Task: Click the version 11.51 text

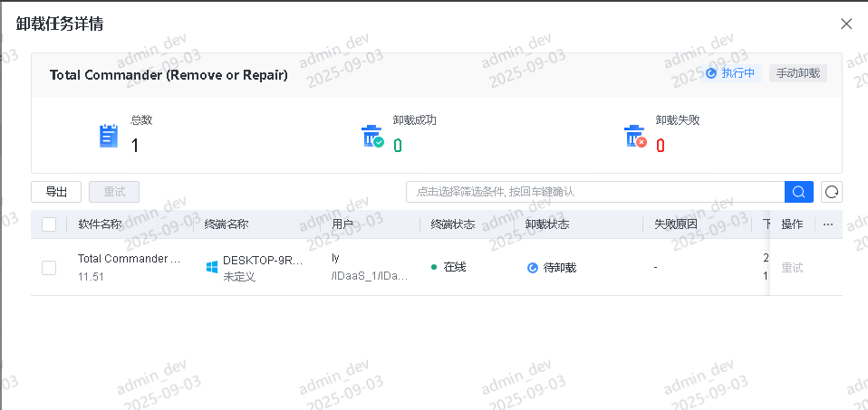Action: (x=91, y=277)
